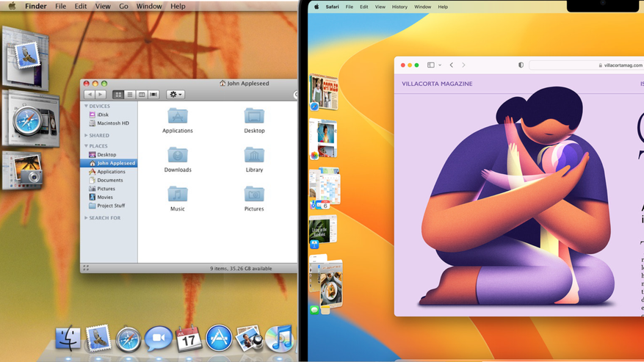This screenshot has width=644, height=362.
Task: Click the Finder status bar item count
Action: [241, 268]
